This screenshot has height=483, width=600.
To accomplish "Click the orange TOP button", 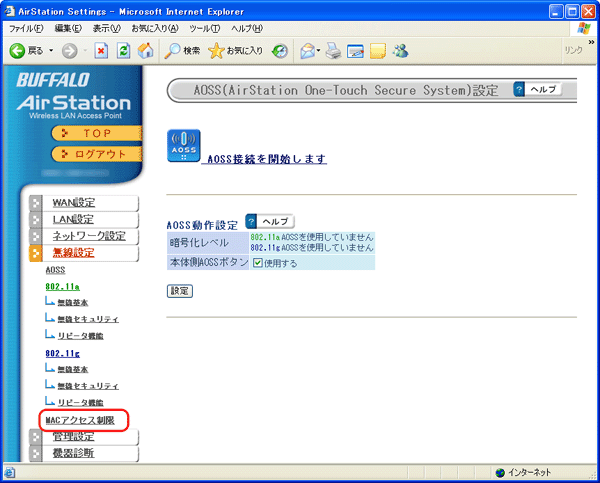I will (x=97, y=132).
